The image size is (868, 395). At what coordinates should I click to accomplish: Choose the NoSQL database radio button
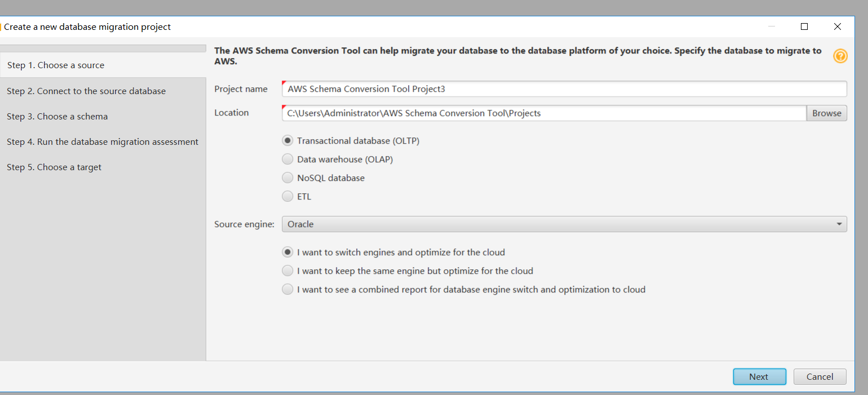[287, 178]
